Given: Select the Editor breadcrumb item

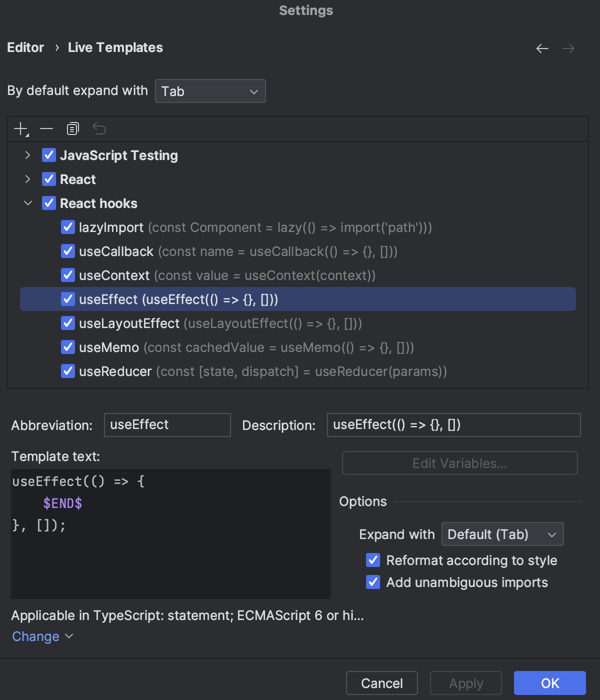Looking at the screenshot, I should pyautogui.click(x=25, y=47).
